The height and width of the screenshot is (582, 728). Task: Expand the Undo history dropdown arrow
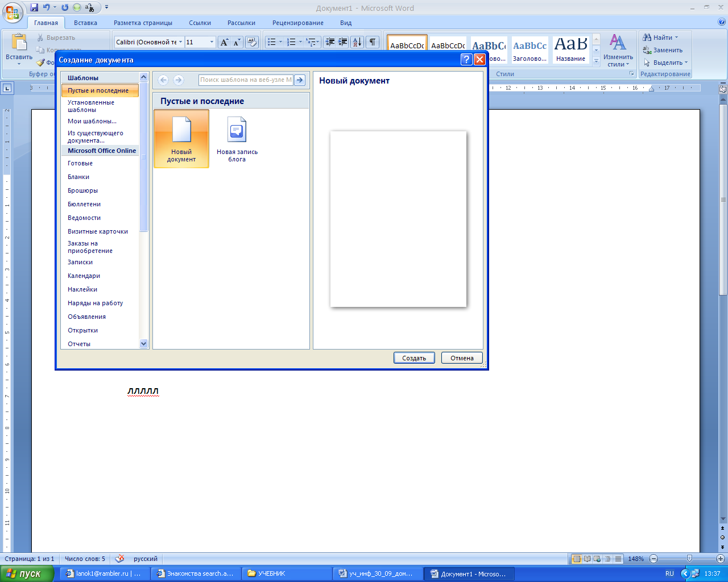[55, 7]
